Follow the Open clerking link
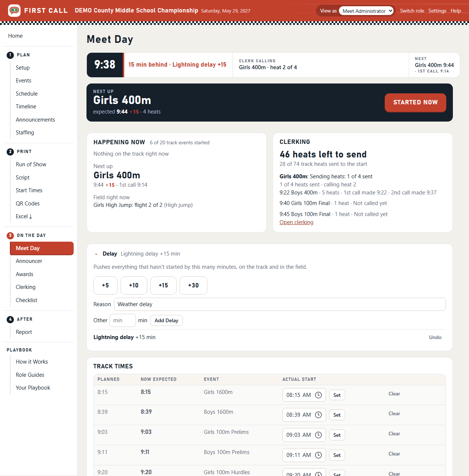 point(296,222)
